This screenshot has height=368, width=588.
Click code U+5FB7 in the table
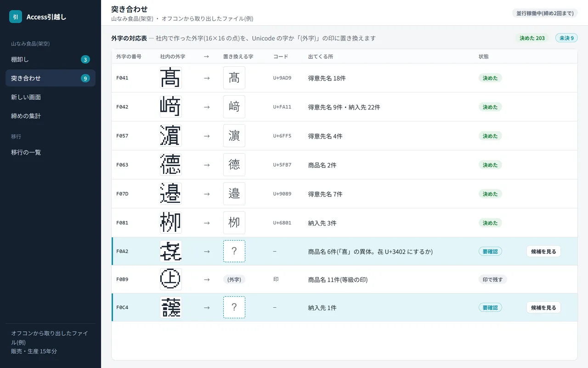282,165
